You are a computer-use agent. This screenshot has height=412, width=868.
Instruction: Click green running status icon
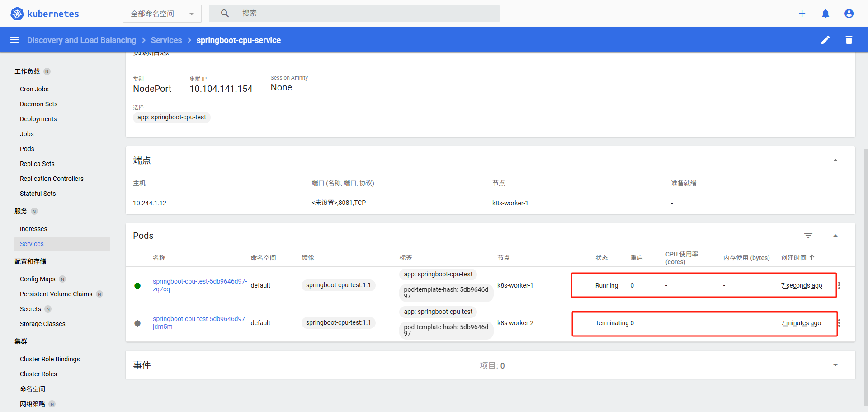(x=137, y=286)
